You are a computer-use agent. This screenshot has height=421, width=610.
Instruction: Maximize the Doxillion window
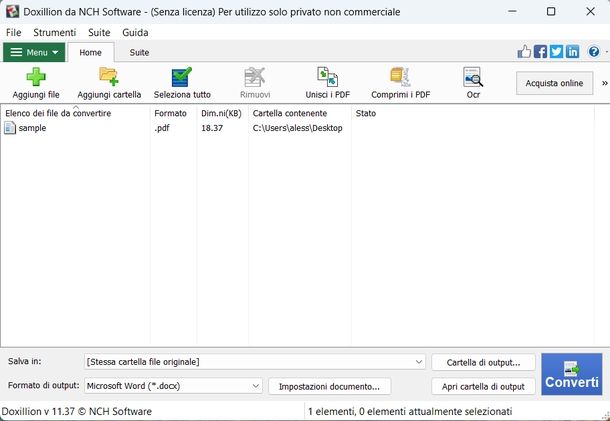pyautogui.click(x=551, y=11)
